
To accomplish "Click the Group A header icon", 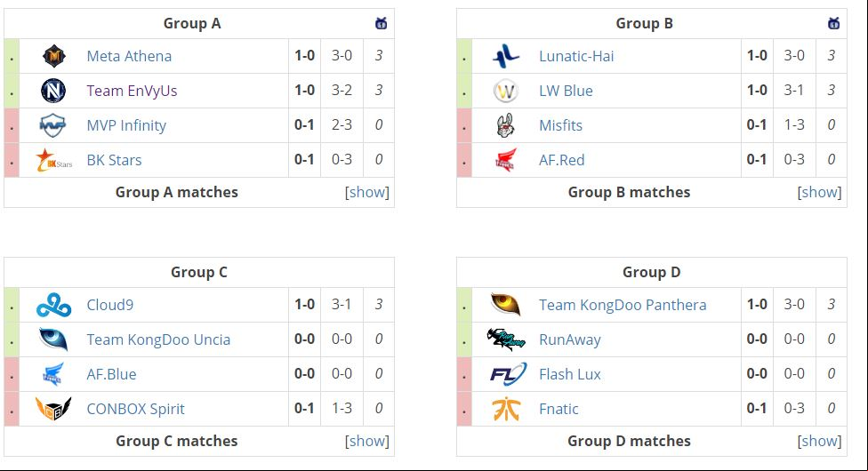I will coord(381,23).
